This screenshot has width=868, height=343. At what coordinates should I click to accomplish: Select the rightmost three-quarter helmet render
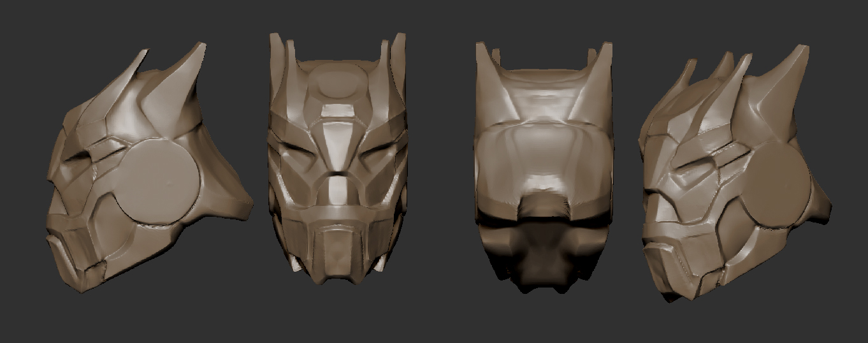tap(735, 173)
